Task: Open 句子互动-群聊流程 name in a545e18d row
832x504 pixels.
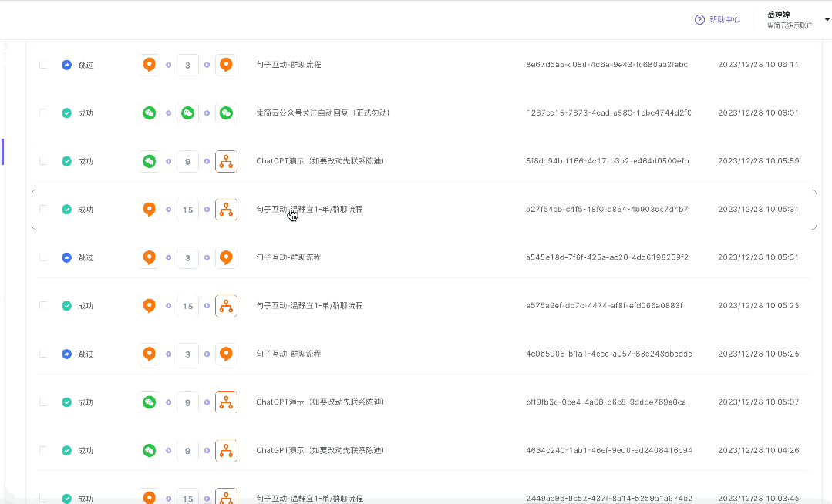Action: point(288,257)
